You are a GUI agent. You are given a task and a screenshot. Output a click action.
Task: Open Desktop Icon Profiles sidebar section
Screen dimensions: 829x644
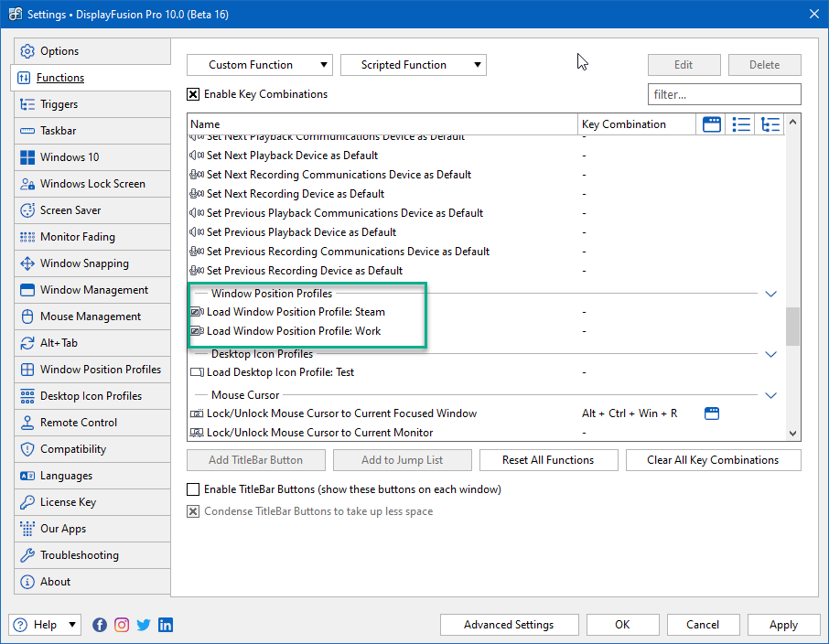[x=92, y=396]
